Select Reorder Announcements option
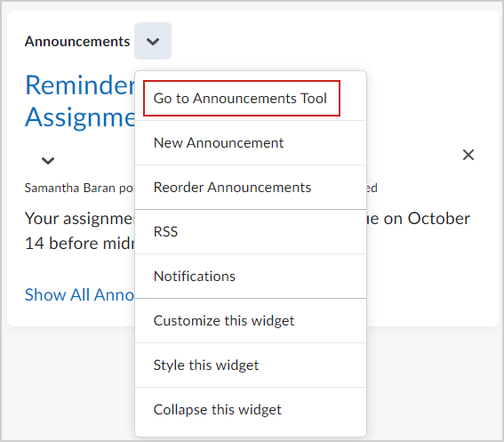This screenshot has height=442, width=504. (251, 188)
